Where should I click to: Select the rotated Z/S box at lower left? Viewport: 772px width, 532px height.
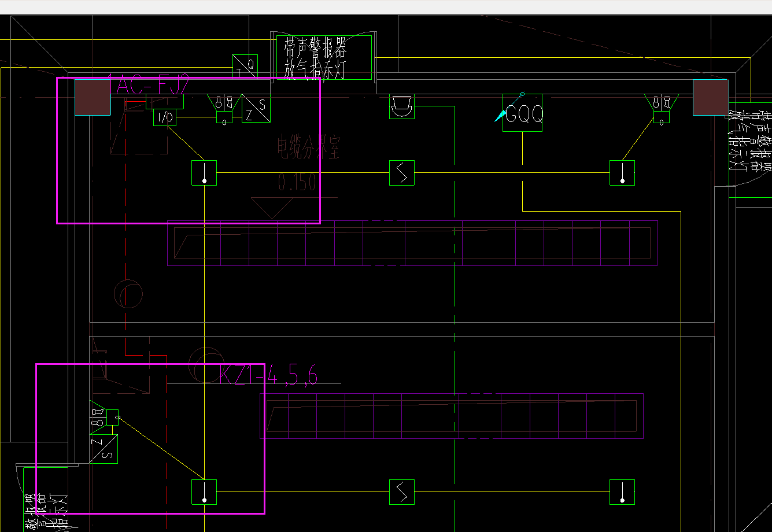104,449
